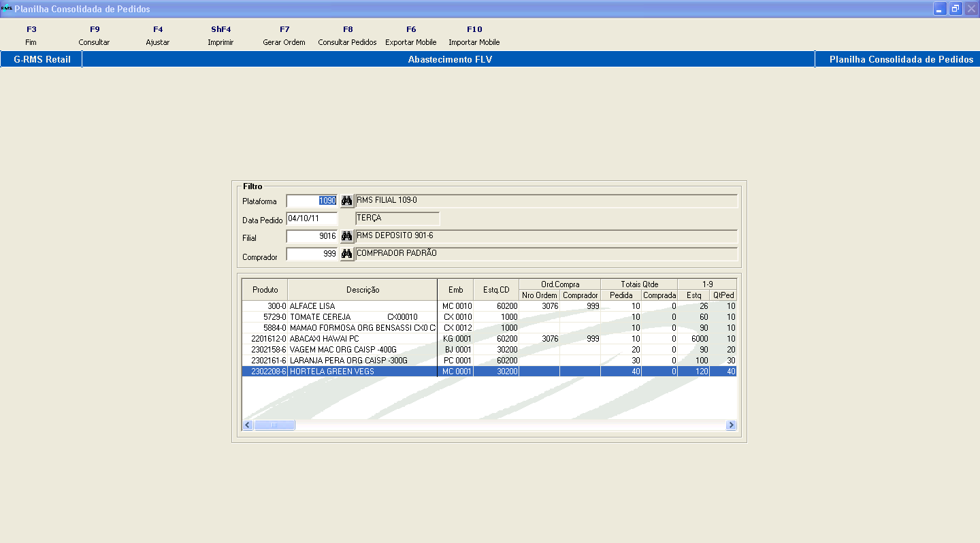Click the Emb column header
The image size is (980, 543).
(455, 290)
